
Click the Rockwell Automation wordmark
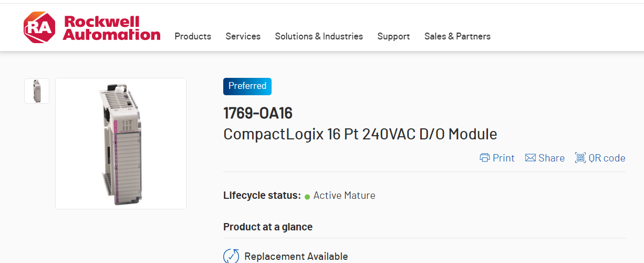tap(111, 28)
